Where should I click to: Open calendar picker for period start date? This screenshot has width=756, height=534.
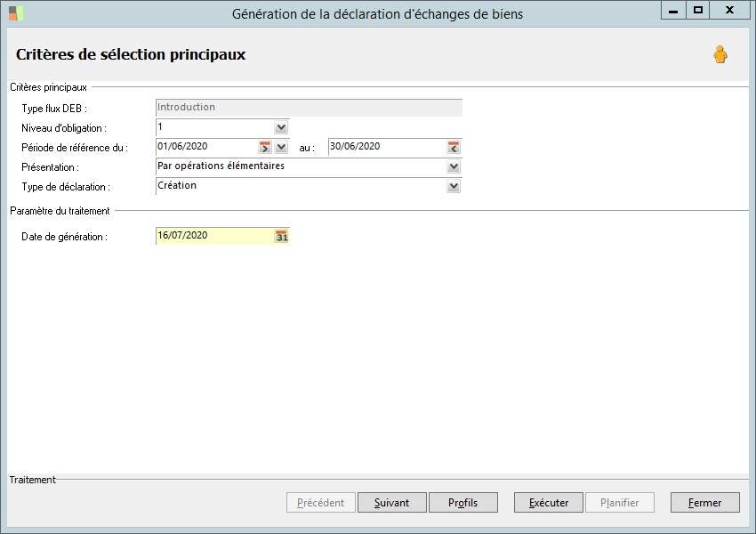click(265, 147)
